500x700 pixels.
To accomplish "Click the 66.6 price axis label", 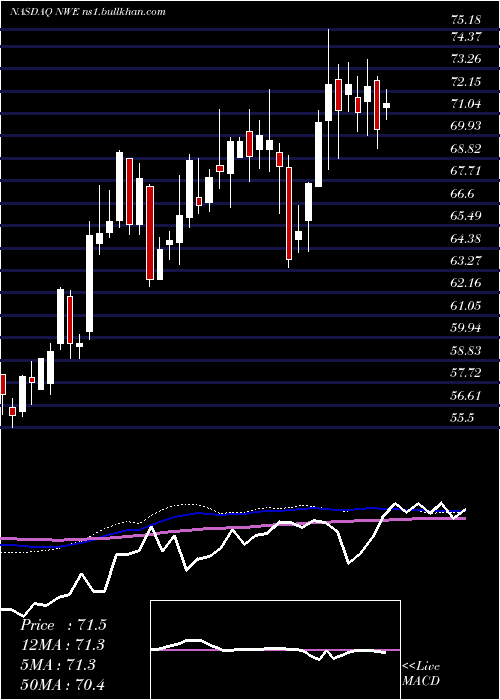I will (462, 194).
